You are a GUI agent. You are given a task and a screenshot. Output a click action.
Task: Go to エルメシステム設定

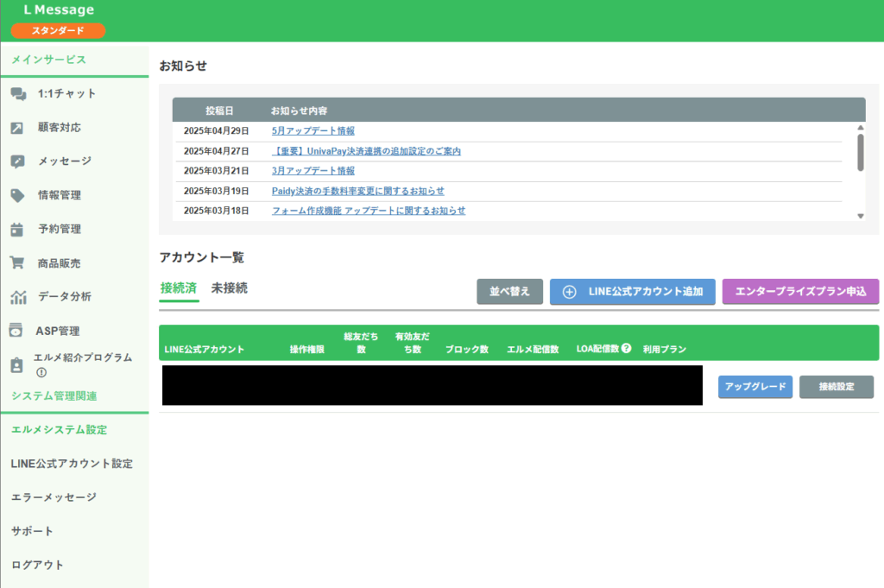(x=60, y=430)
